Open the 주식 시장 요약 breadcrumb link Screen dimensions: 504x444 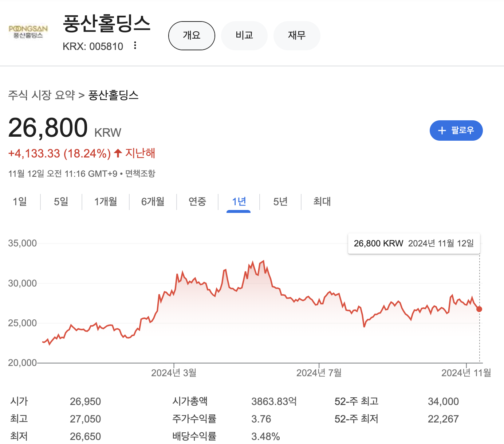click(x=42, y=96)
